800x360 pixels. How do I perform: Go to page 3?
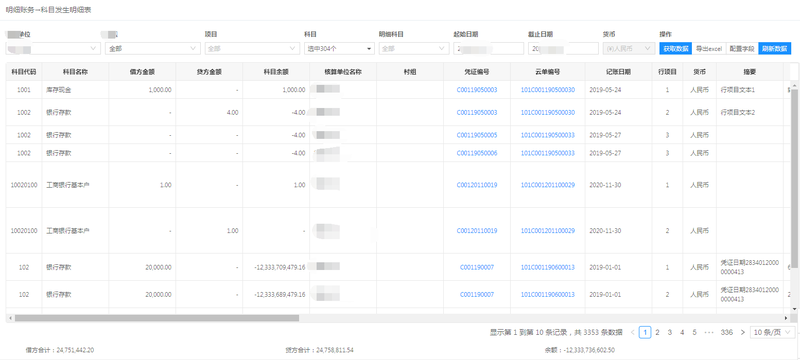670,332
